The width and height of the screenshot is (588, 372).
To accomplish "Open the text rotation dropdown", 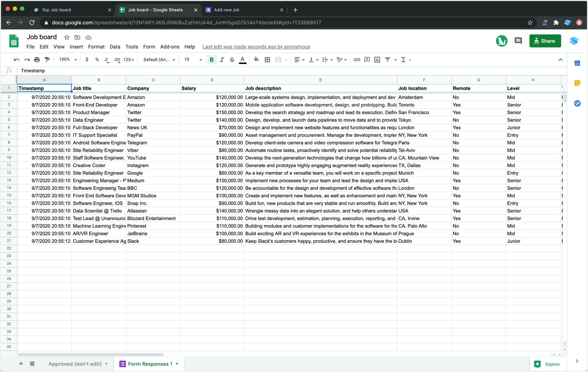I will tap(342, 60).
